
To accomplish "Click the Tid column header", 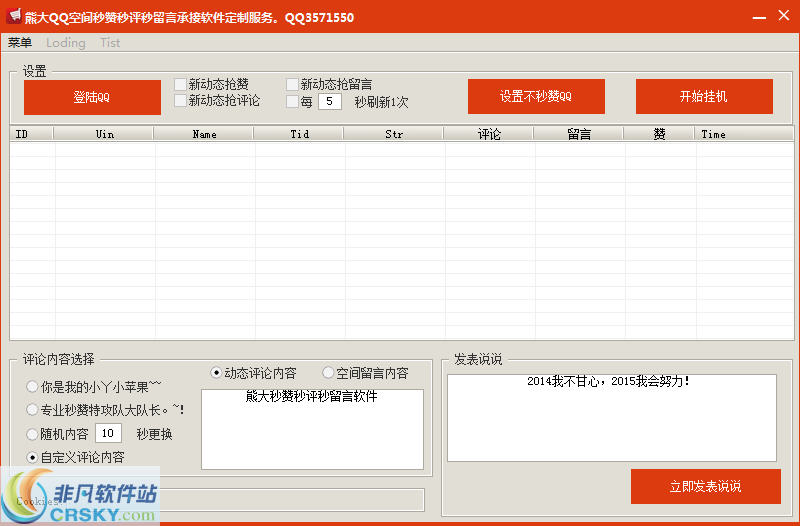I will [299, 134].
